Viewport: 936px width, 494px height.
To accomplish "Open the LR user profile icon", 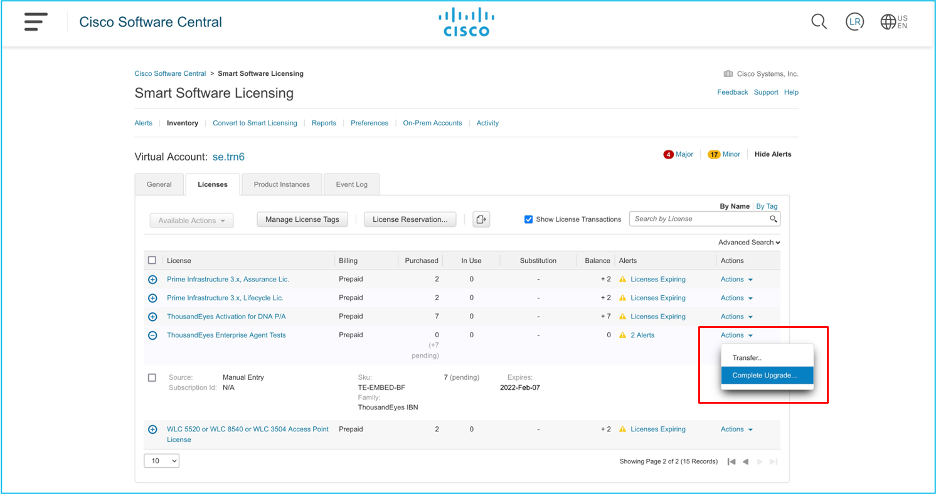I will (x=855, y=22).
